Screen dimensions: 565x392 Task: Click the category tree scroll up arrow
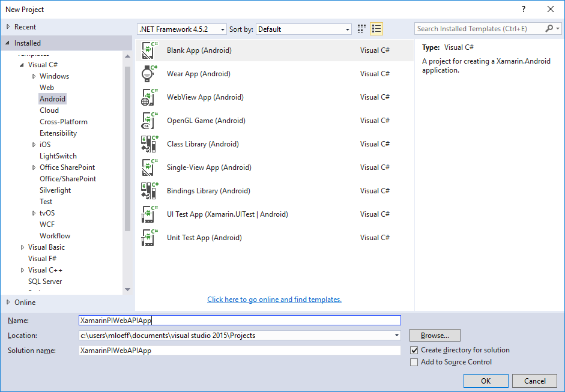(x=127, y=56)
